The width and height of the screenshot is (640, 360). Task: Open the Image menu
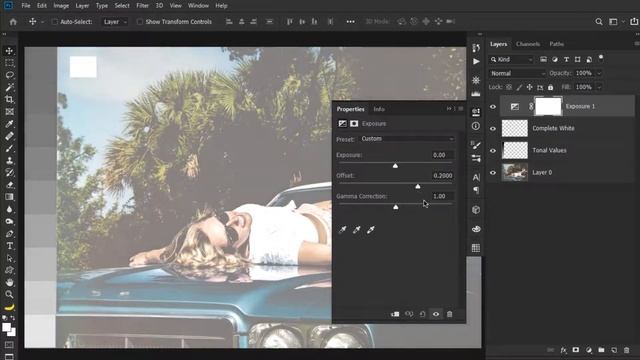(61, 6)
